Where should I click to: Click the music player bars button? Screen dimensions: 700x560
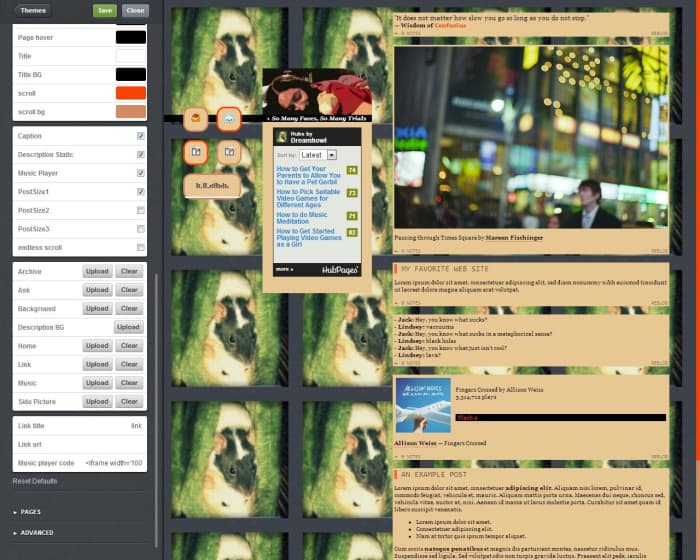[x=212, y=185]
